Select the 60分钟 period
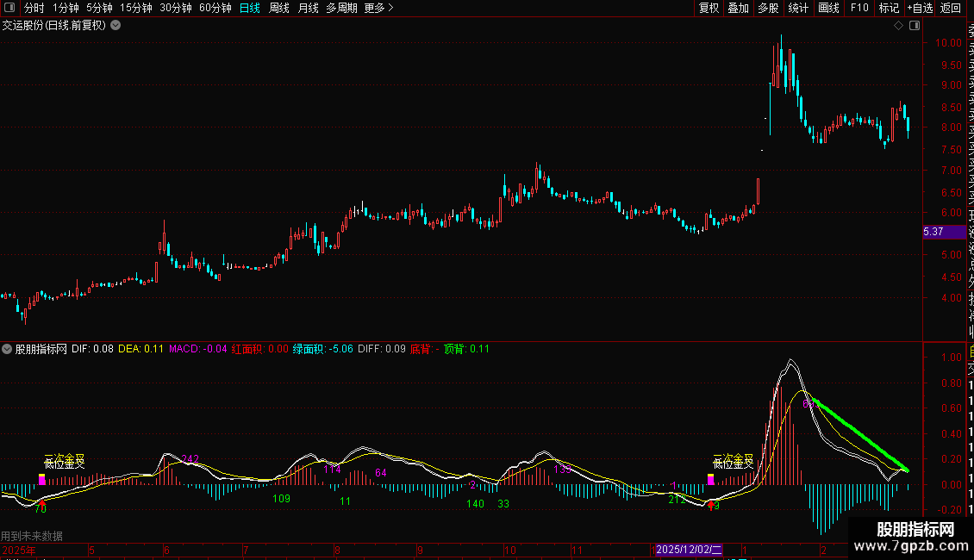974x560 pixels. click(x=215, y=8)
